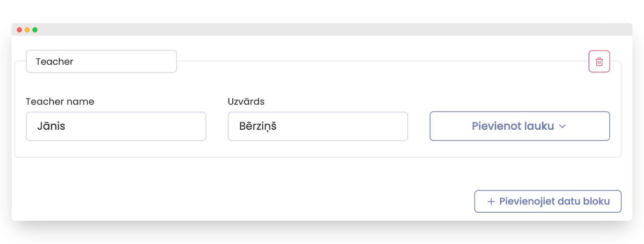Click empty space inside the Teacher block
Viewport: 644px width, 244px height.
coord(310,85)
